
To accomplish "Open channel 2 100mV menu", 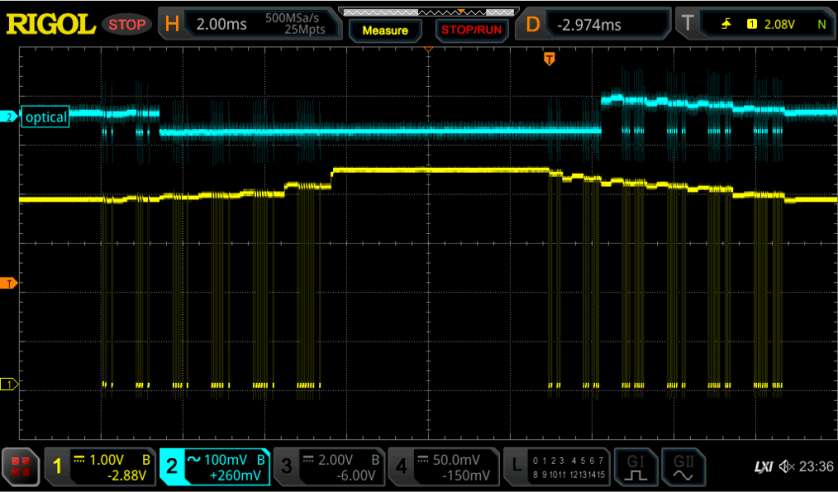I will pyautogui.click(x=214, y=466).
